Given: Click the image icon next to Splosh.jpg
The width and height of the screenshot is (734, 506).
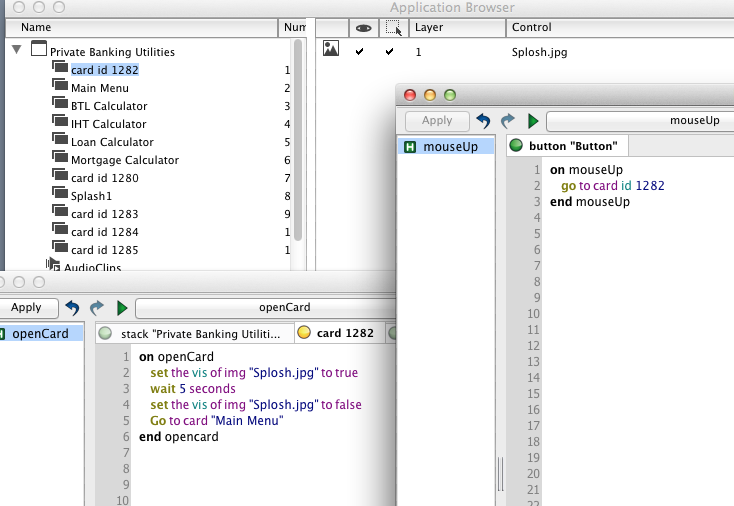Looking at the screenshot, I should [330, 48].
